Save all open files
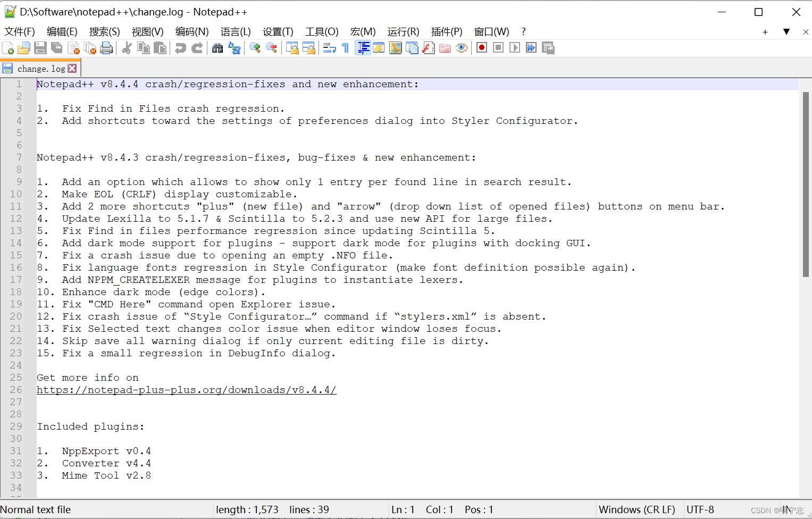The height and width of the screenshot is (519, 812). 57,48
